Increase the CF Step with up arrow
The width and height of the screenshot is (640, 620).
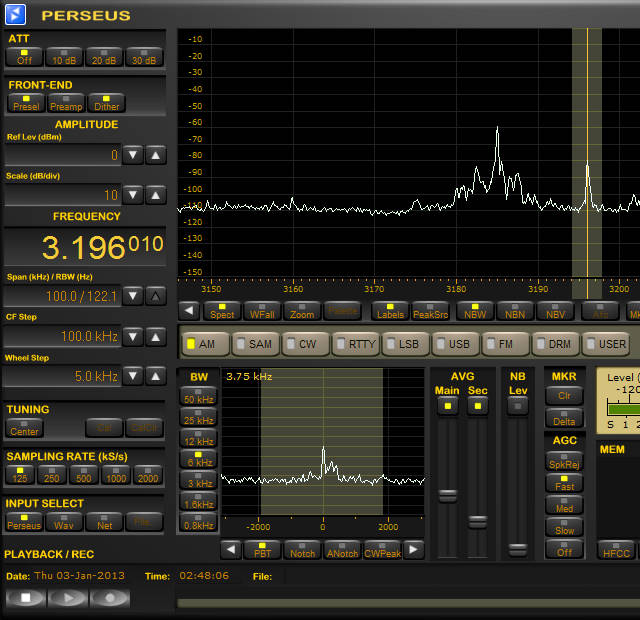pyautogui.click(x=156, y=337)
